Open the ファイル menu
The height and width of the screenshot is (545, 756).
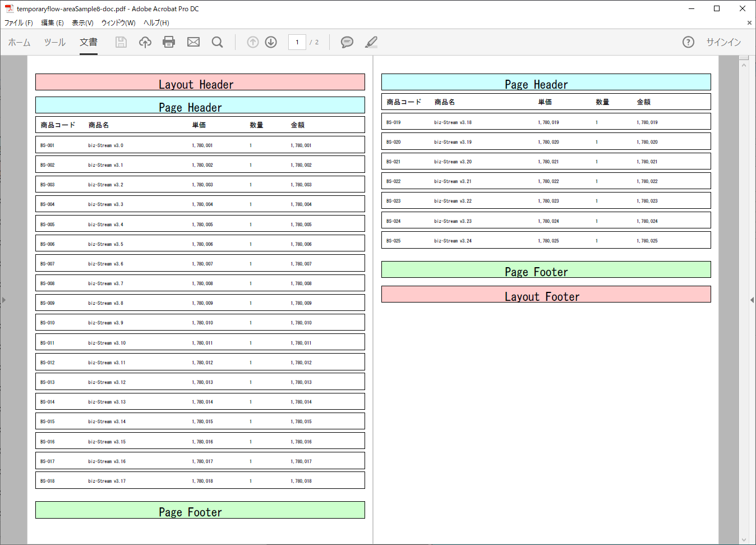[19, 23]
